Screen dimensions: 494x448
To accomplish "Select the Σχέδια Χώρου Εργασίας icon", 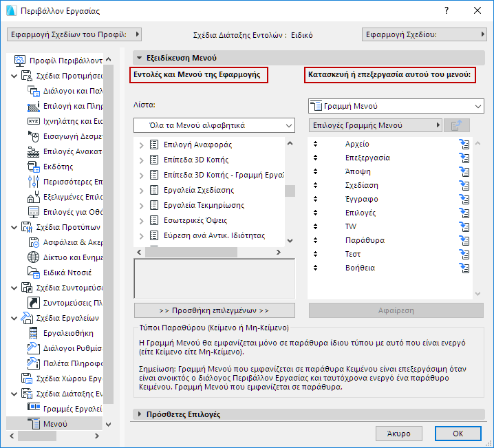I will (27, 378).
